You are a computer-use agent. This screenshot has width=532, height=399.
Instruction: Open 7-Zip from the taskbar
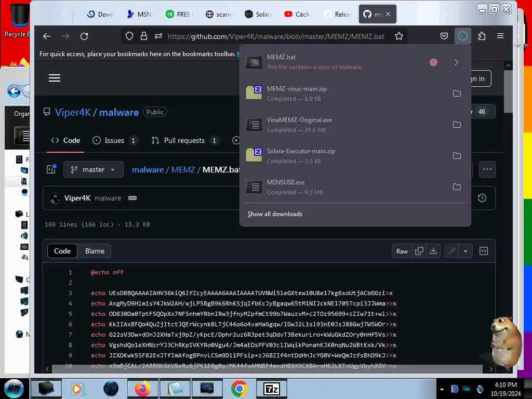[x=271, y=389]
